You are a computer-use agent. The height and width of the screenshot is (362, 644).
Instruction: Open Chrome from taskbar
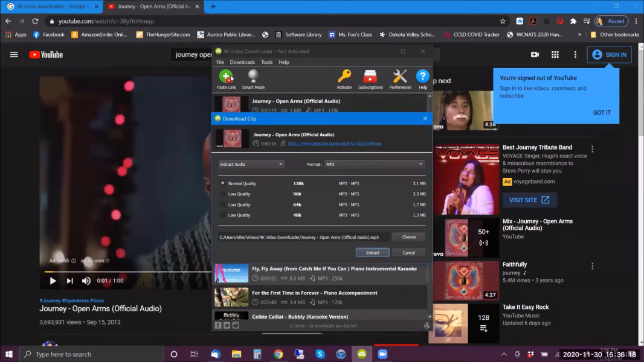coord(279,354)
